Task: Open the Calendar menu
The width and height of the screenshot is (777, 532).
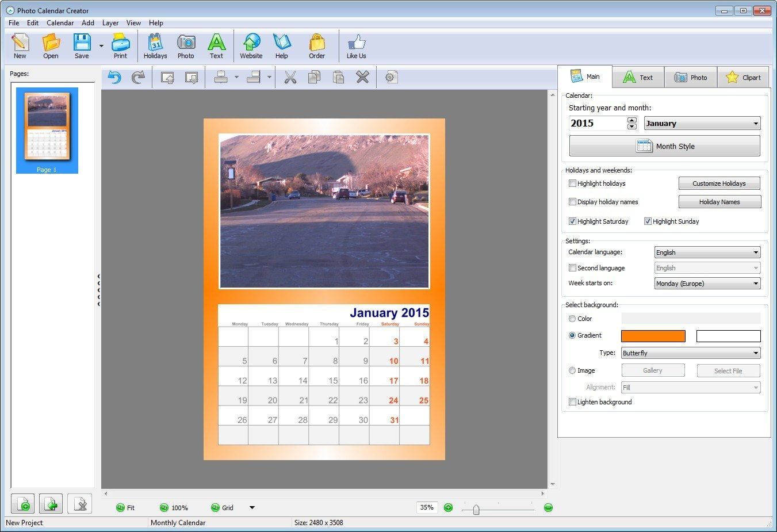Action: pyautogui.click(x=60, y=23)
